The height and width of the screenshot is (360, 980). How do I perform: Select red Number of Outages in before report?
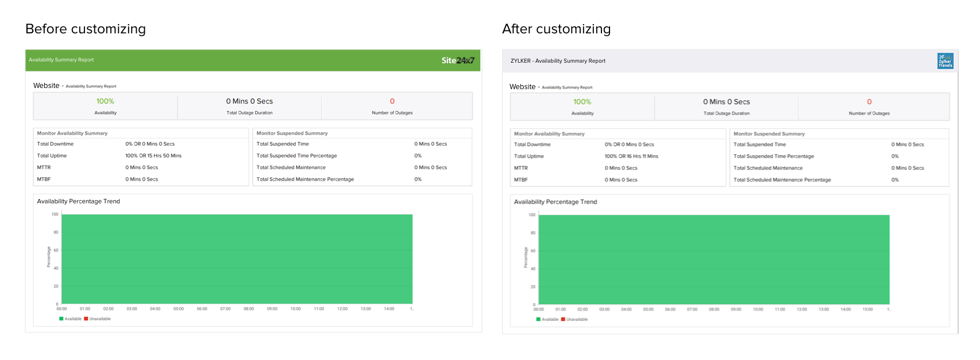pos(392,101)
